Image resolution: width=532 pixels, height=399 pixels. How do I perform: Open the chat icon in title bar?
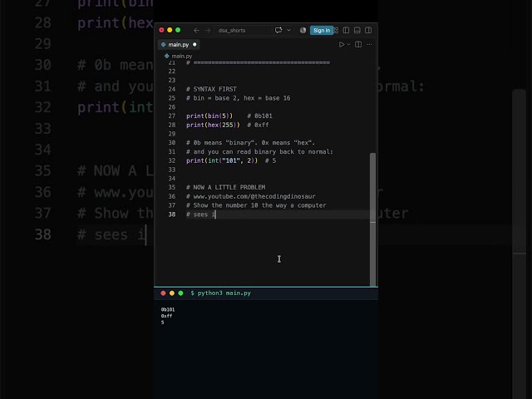tap(278, 30)
